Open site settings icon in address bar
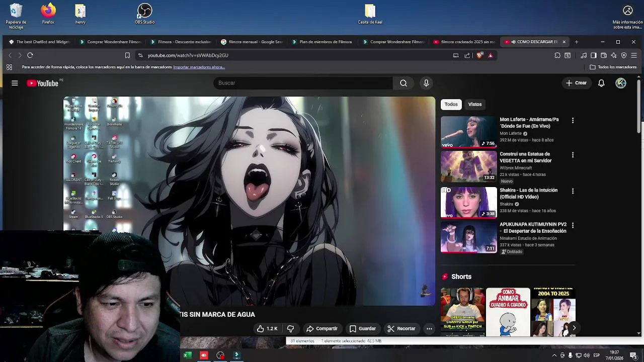Viewport: 644px width, 362px height. point(140,55)
